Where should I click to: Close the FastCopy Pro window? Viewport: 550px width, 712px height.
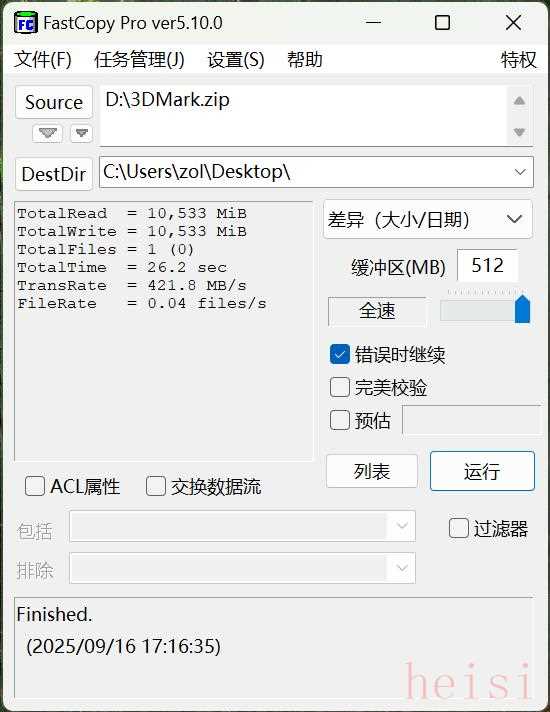(x=513, y=22)
